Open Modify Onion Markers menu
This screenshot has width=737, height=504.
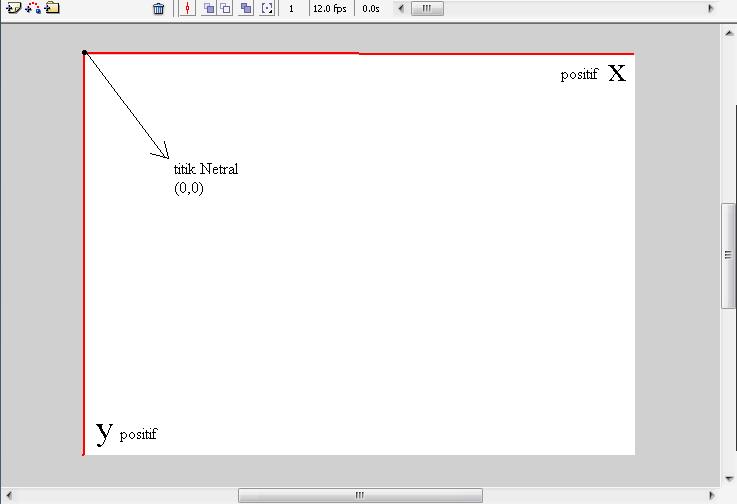click(267, 8)
